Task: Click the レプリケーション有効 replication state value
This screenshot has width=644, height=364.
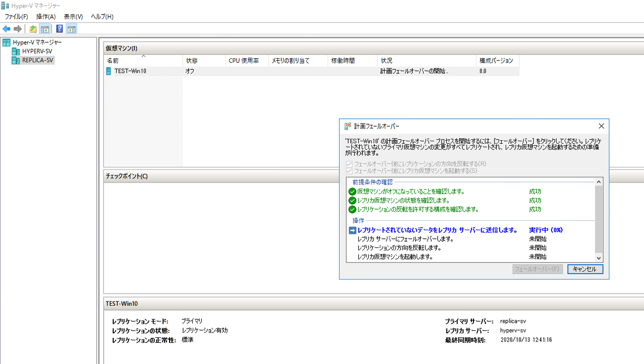Action: (205, 331)
